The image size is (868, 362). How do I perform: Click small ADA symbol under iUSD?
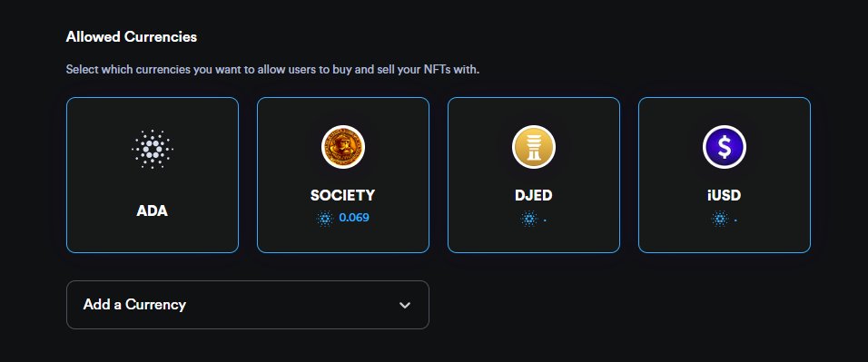click(720, 220)
